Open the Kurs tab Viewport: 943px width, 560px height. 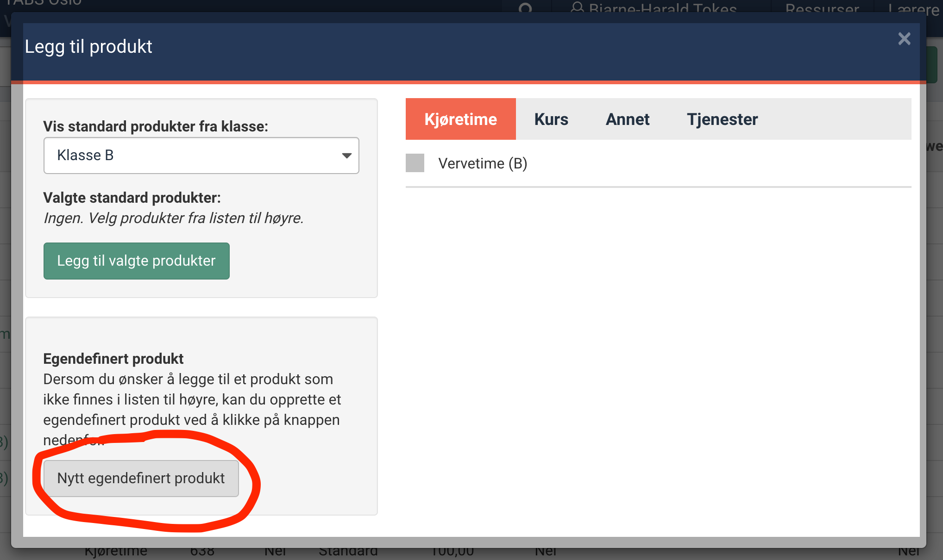click(551, 119)
